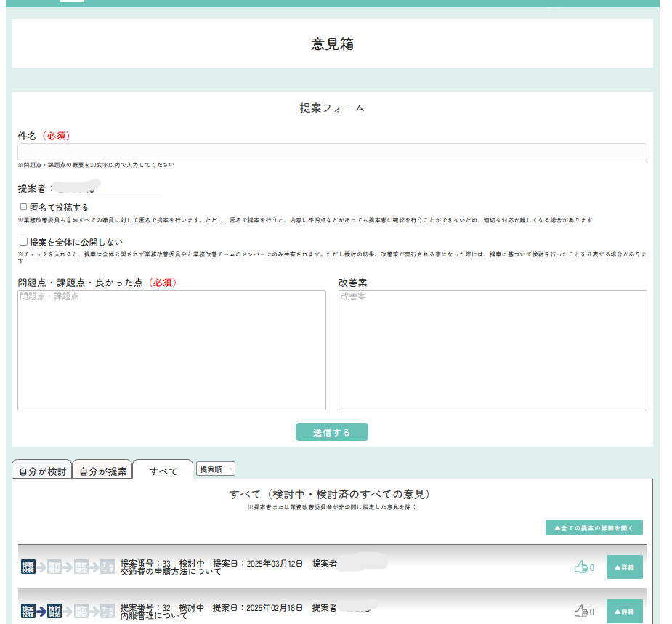This screenshot has width=672, height=624.
Task: Enable the 匿名で投稿する checkbox
Action: 23,207
